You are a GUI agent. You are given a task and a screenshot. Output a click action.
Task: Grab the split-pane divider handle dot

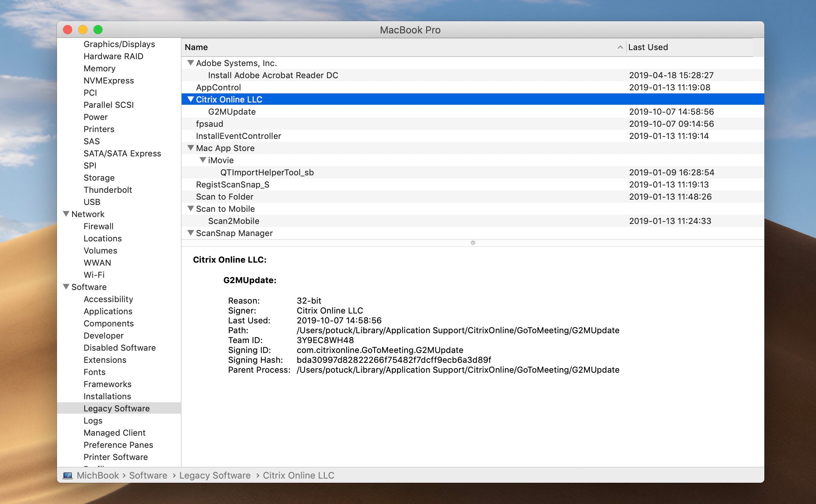473,243
